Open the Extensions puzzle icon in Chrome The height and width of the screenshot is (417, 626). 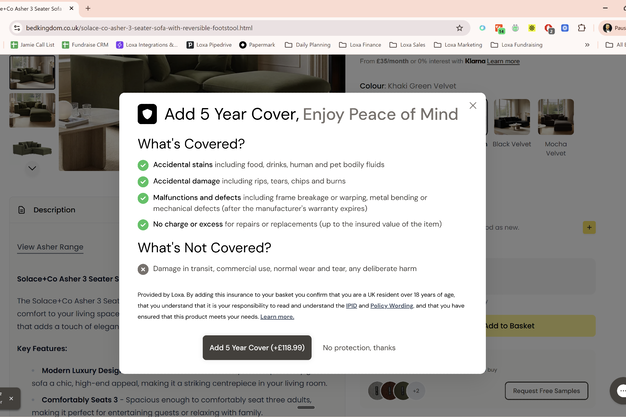(x=582, y=28)
